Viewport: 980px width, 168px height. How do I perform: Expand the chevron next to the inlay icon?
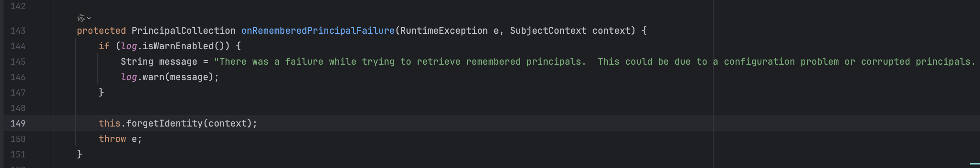[89, 18]
